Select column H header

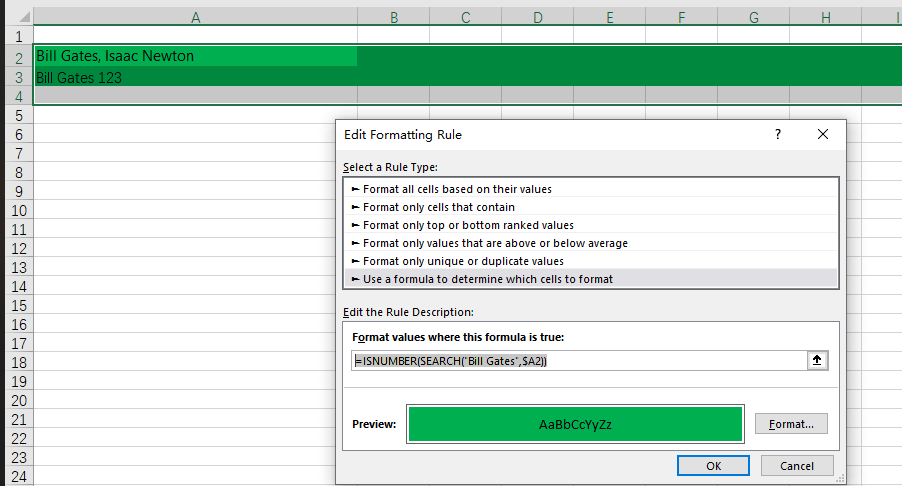825,17
